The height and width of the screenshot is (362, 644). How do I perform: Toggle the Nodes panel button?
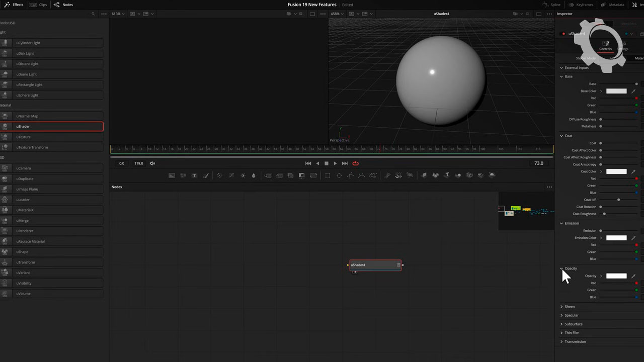(x=63, y=5)
